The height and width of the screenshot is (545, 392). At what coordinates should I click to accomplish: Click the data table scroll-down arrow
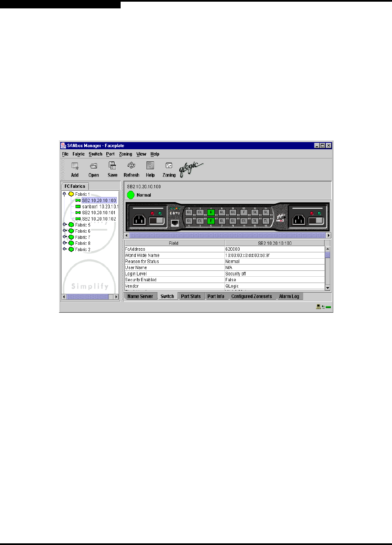(x=328, y=288)
